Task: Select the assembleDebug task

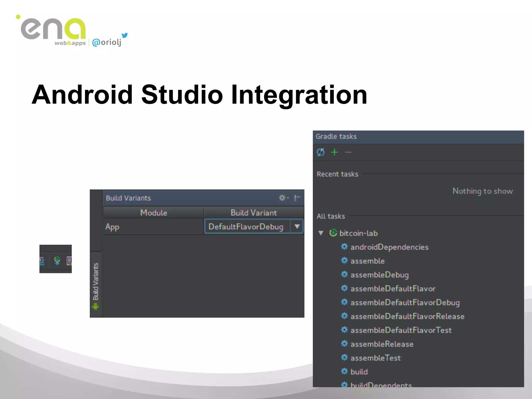Action: pos(380,275)
